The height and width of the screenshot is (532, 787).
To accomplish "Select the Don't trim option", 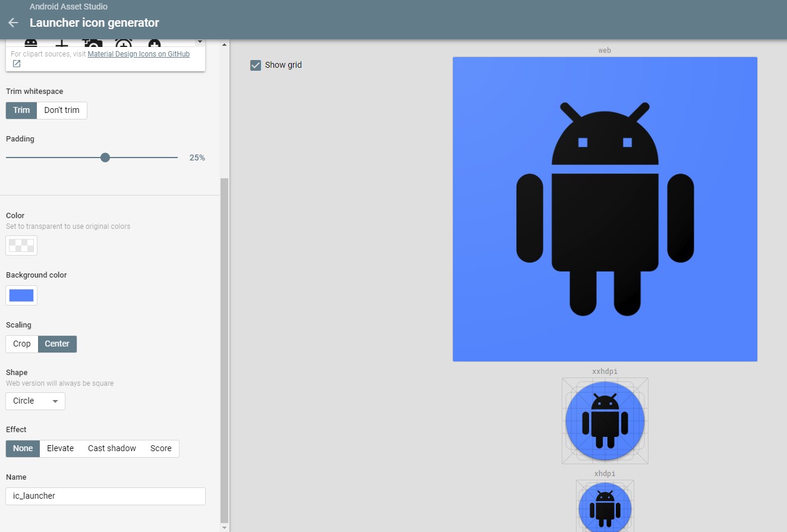I will 61,110.
